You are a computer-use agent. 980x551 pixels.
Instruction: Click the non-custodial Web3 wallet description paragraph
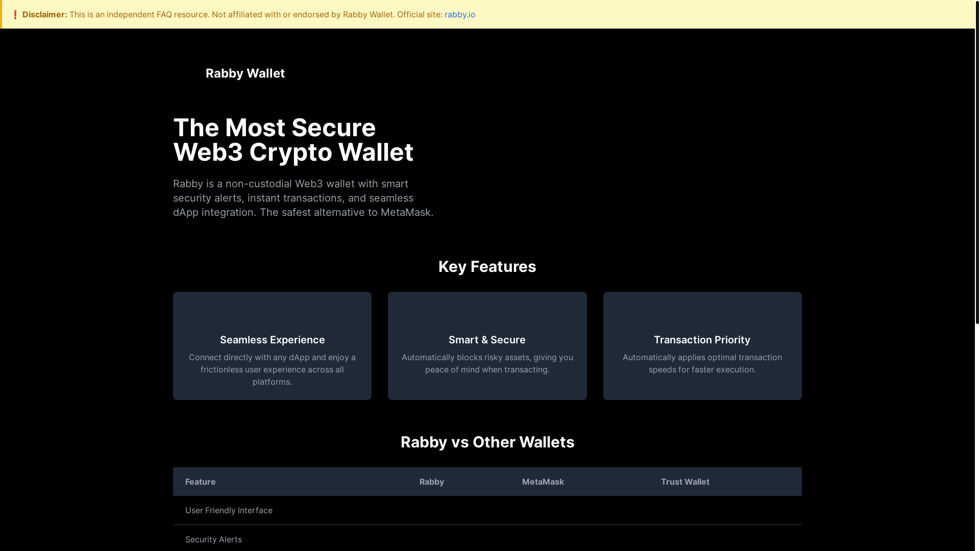coord(303,198)
